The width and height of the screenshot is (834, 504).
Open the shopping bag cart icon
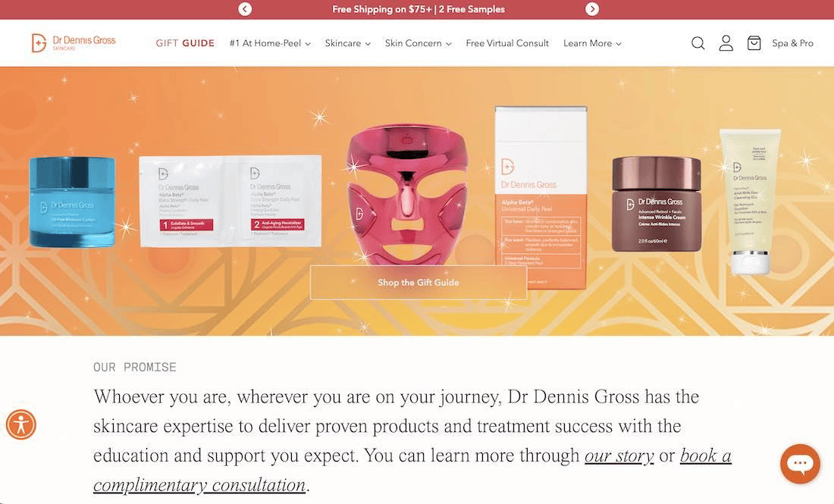tap(754, 43)
